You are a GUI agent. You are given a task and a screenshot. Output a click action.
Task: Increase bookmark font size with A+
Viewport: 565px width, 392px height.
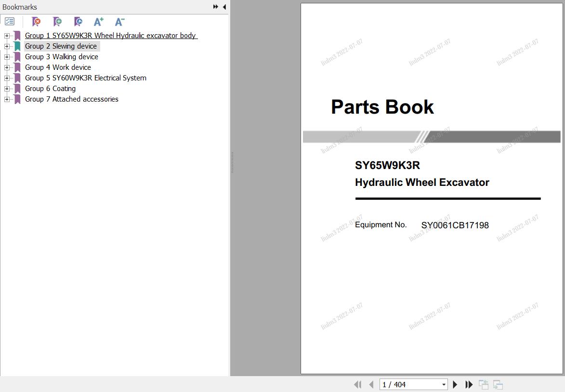pos(99,22)
